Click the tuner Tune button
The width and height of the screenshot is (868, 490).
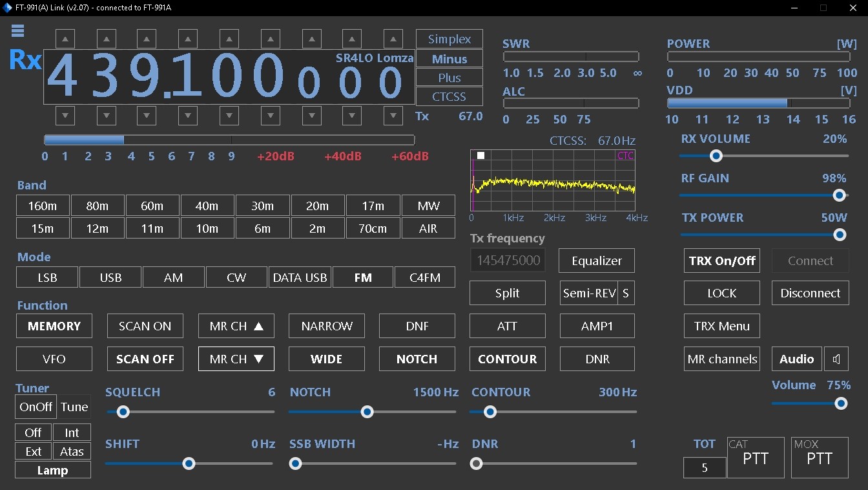(x=74, y=407)
